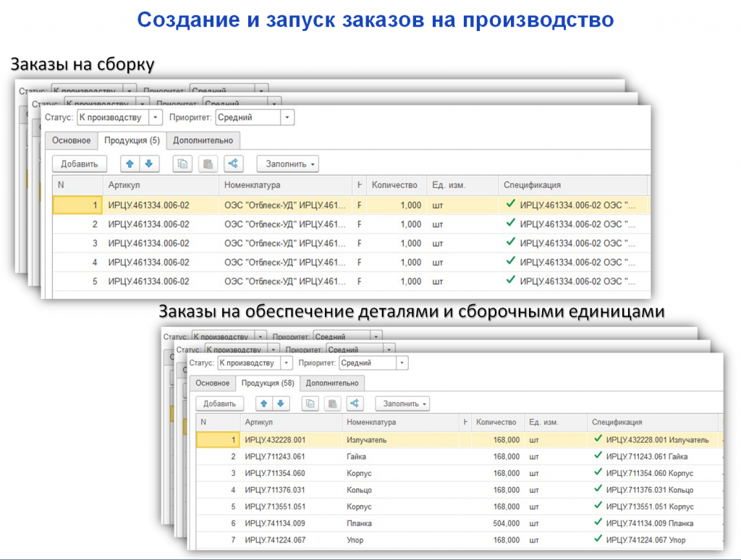Click the Артикул column header in the Продукция (58) window
This screenshot has width=741, height=560.
[x=291, y=422]
